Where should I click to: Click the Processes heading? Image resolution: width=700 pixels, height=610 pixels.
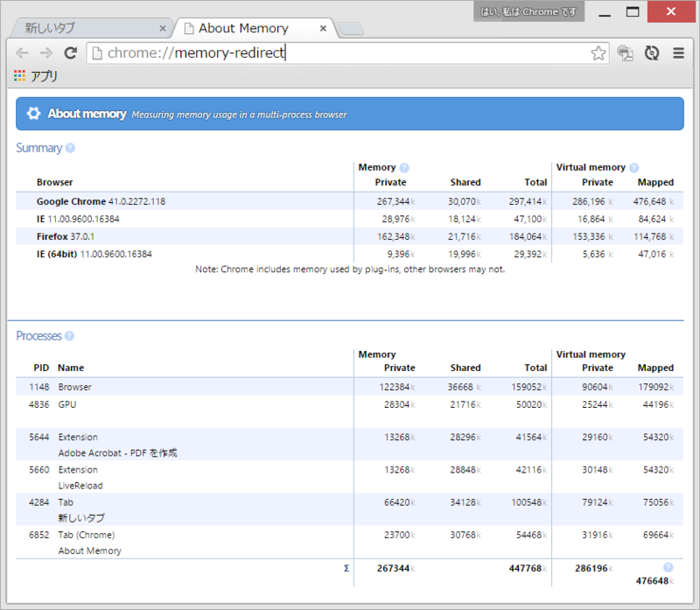(38, 336)
